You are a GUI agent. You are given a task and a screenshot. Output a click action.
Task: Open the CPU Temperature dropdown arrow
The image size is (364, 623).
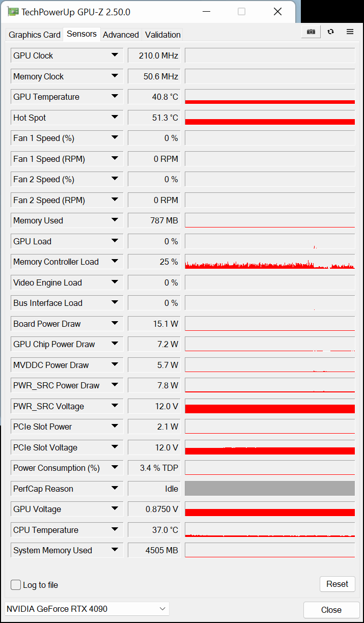(115, 530)
